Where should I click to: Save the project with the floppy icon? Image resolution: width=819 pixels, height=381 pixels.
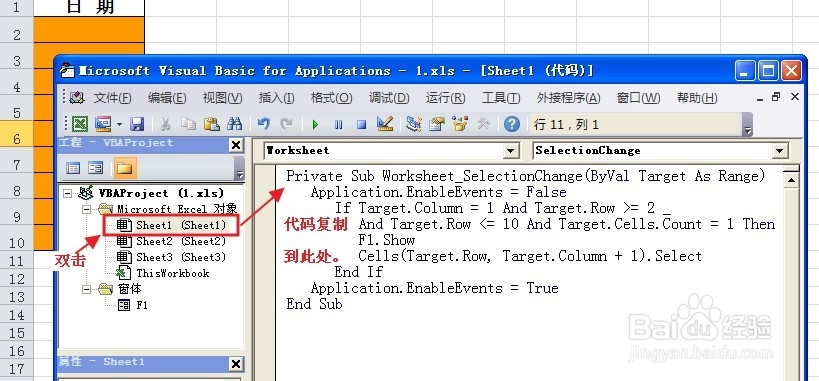(137, 124)
